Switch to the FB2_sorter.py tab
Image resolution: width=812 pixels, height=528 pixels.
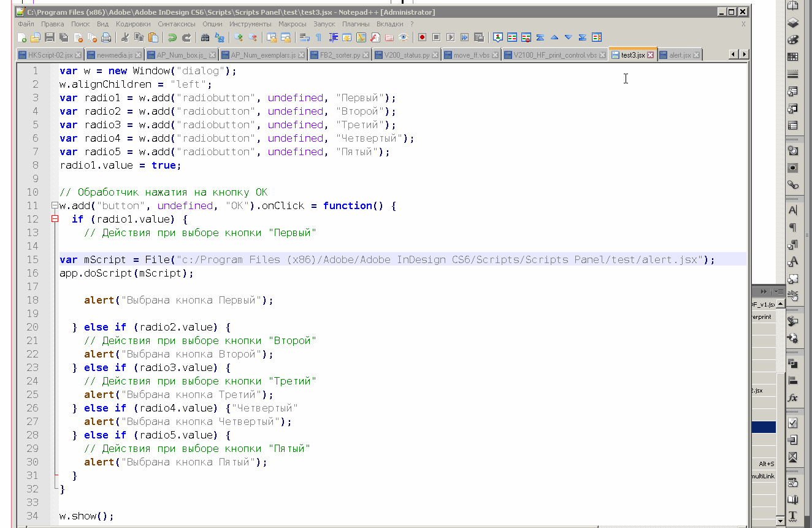pos(339,55)
